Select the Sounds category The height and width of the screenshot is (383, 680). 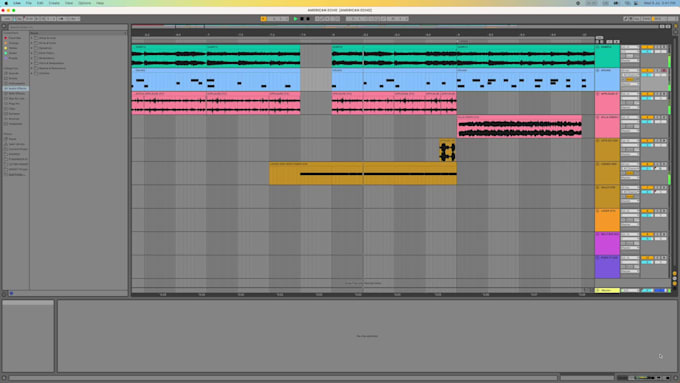(14, 73)
